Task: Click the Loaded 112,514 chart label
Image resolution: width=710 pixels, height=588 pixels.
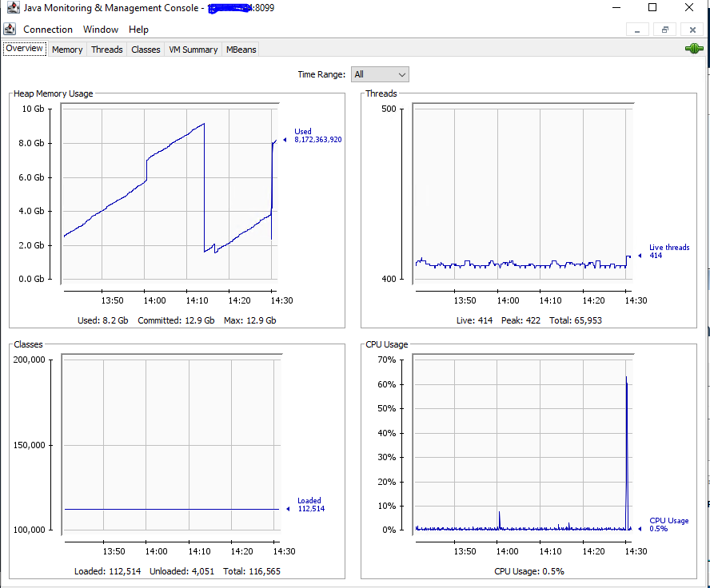Action: coord(310,504)
